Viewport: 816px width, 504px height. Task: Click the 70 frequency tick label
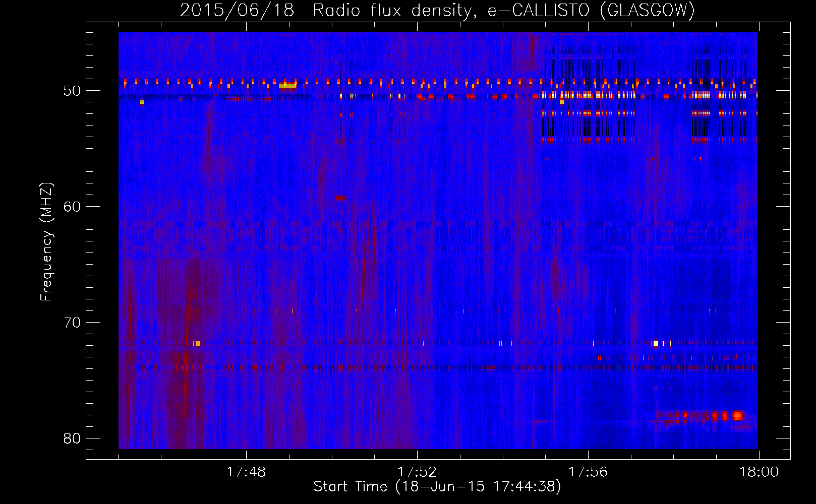[72, 323]
